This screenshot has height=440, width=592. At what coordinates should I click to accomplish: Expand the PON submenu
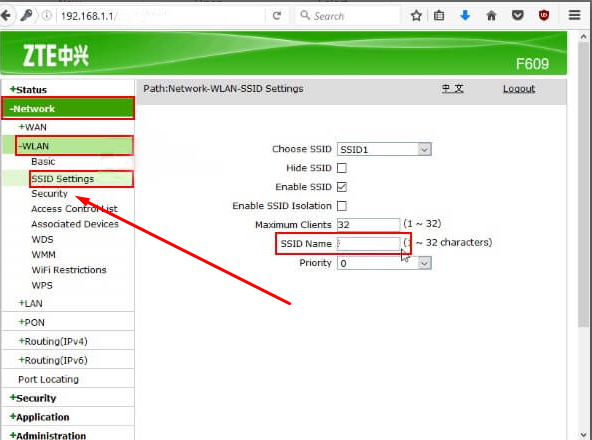(32, 323)
